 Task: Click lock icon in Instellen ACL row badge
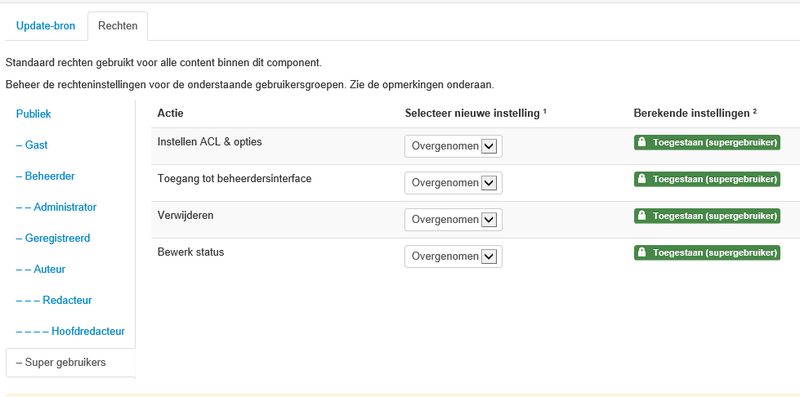tap(642, 142)
